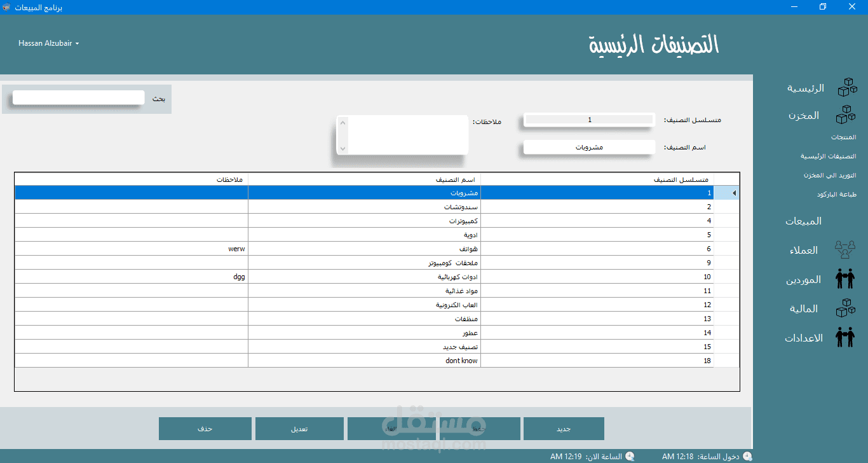Viewport: 868px width, 463px height.
Task: Select the مواد غذائية cell
Action: pyautogui.click(x=365, y=291)
